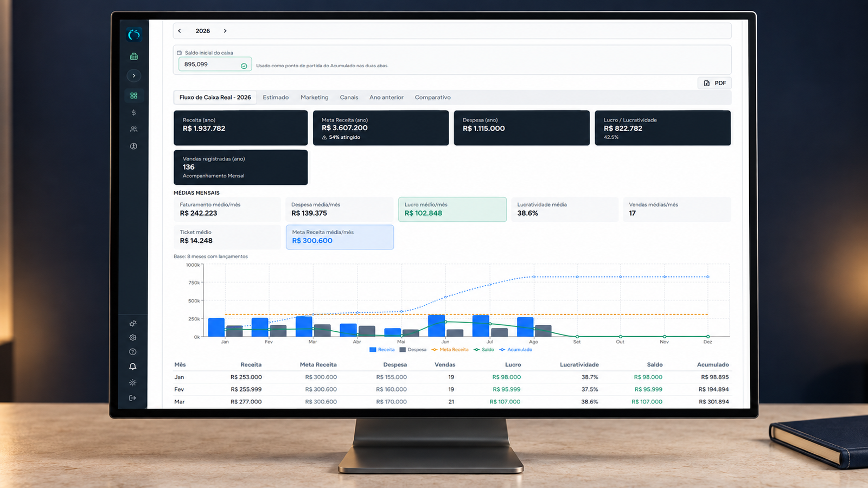Image resolution: width=868 pixels, height=488 pixels.
Task: Toggle the Acumulado series in chart legend
Action: coord(516,350)
